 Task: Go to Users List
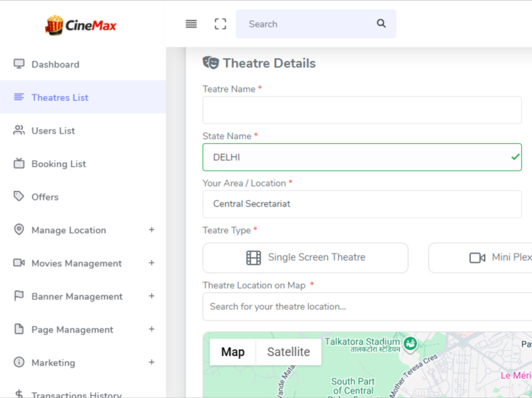point(83,131)
